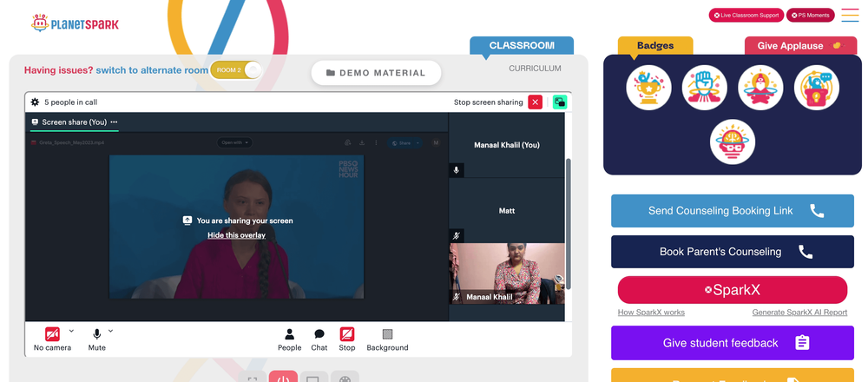Expand the camera options chevron
The height and width of the screenshot is (382, 868).
pos(71,331)
